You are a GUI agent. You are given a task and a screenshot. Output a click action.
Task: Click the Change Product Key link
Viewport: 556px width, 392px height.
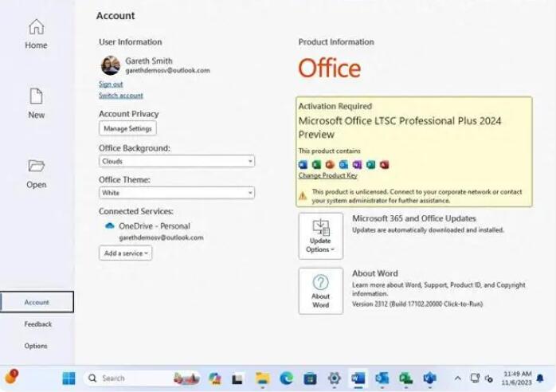327,175
